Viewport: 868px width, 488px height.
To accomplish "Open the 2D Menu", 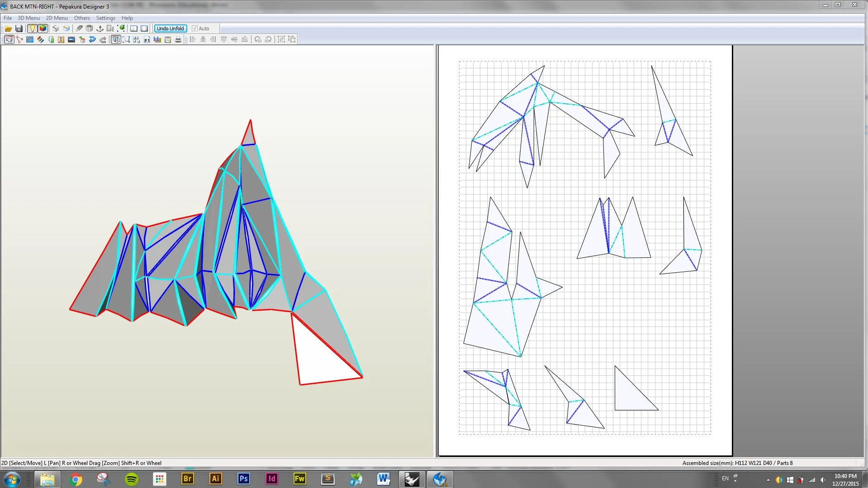I will [x=57, y=18].
